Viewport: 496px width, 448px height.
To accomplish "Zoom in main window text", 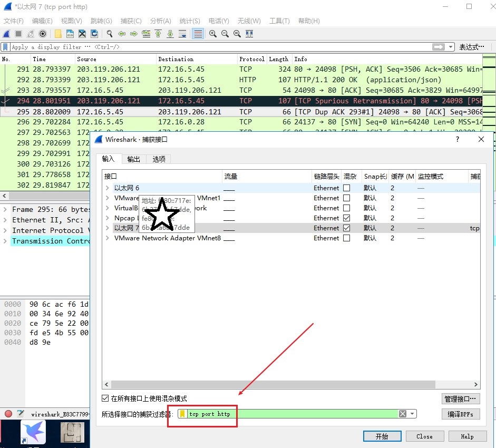I will point(213,34).
